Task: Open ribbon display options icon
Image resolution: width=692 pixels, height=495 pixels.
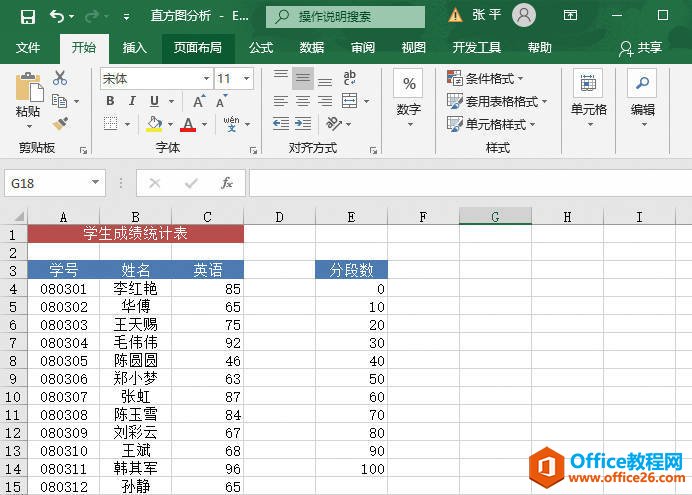Action: click(570, 15)
